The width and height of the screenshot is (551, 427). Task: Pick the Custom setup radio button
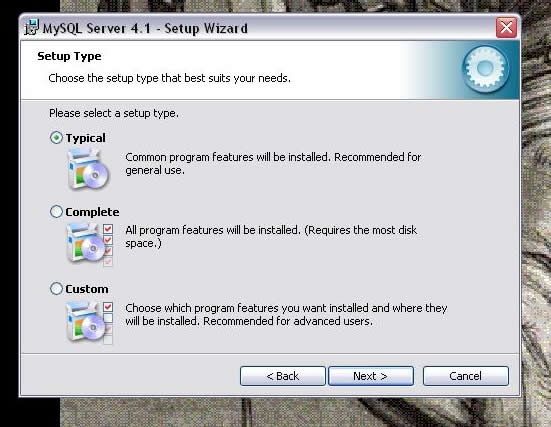pos(56,289)
